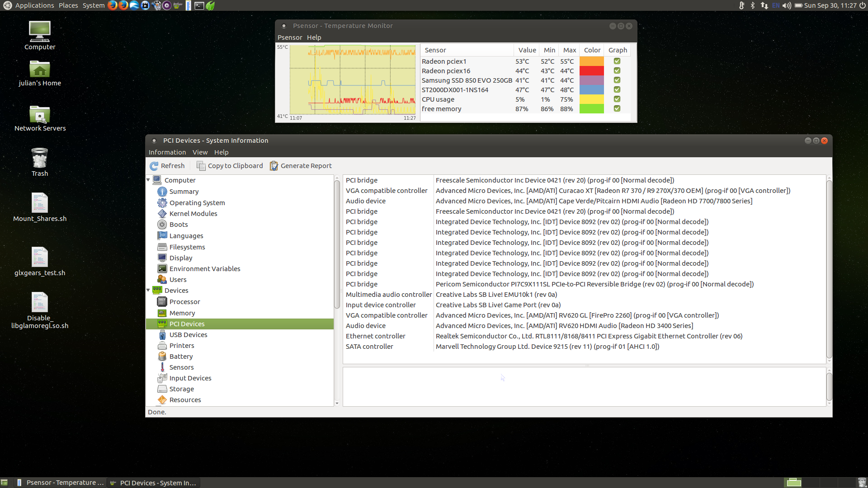Sort sensors by the Value column header

527,50
